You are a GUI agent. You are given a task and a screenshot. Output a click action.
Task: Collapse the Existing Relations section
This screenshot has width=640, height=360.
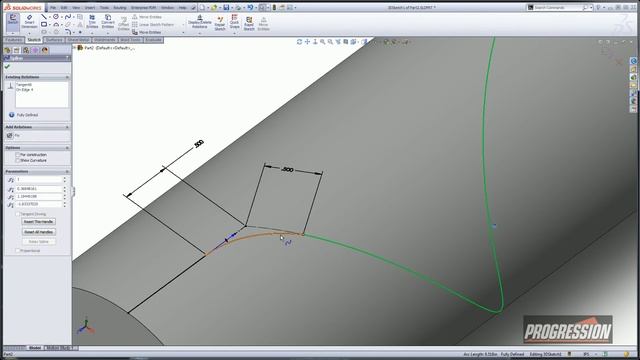point(67,77)
